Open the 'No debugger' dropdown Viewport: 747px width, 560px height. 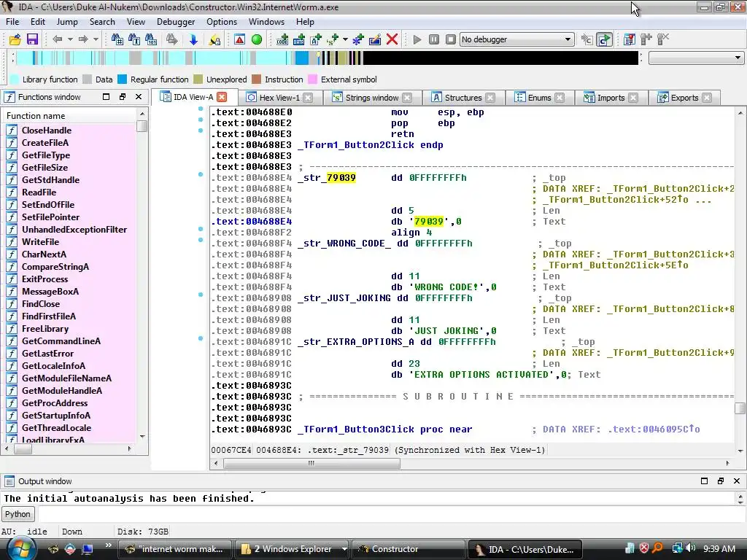[x=516, y=39]
